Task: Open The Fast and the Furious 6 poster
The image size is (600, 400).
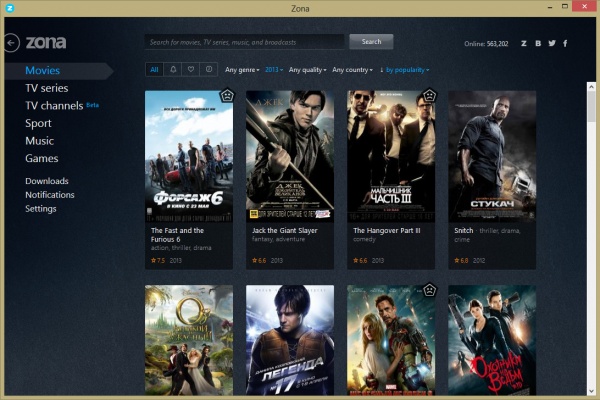Action: pyautogui.click(x=189, y=156)
